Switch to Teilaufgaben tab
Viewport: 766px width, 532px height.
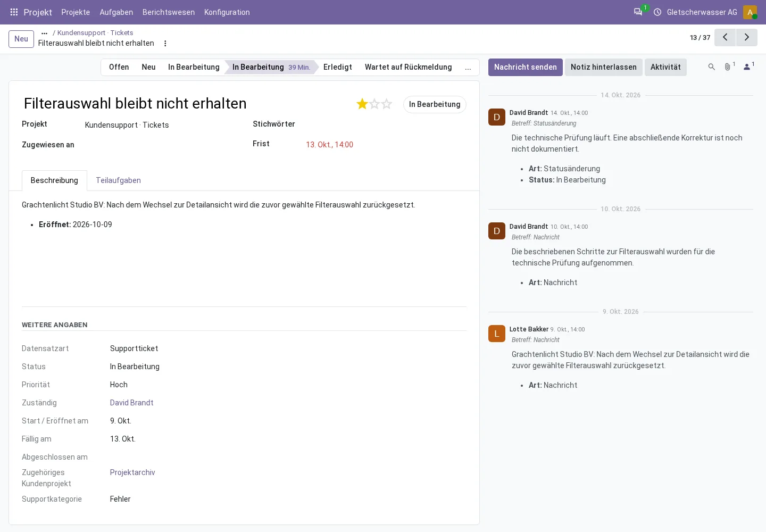(x=118, y=180)
